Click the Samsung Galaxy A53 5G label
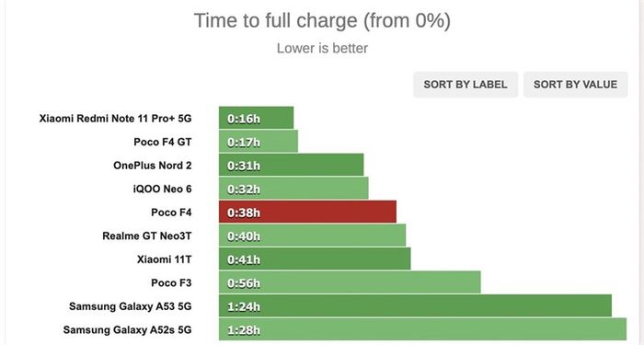644x345 pixels. pos(131,306)
